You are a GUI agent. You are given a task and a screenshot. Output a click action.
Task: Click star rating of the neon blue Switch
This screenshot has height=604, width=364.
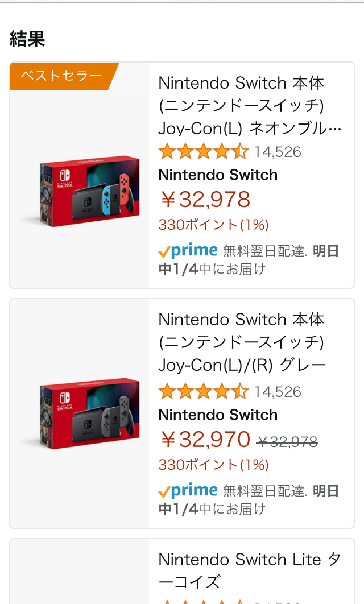coord(204,152)
